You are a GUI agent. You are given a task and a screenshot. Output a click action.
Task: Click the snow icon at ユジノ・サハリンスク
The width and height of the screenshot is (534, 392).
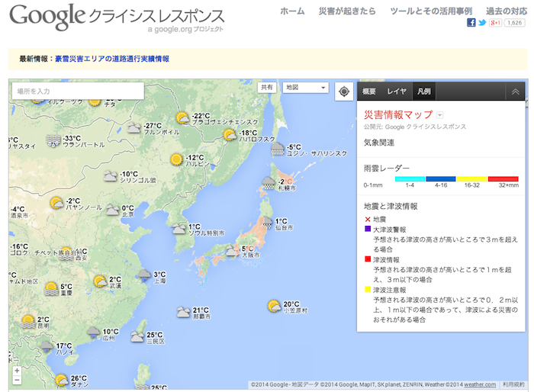click(278, 149)
